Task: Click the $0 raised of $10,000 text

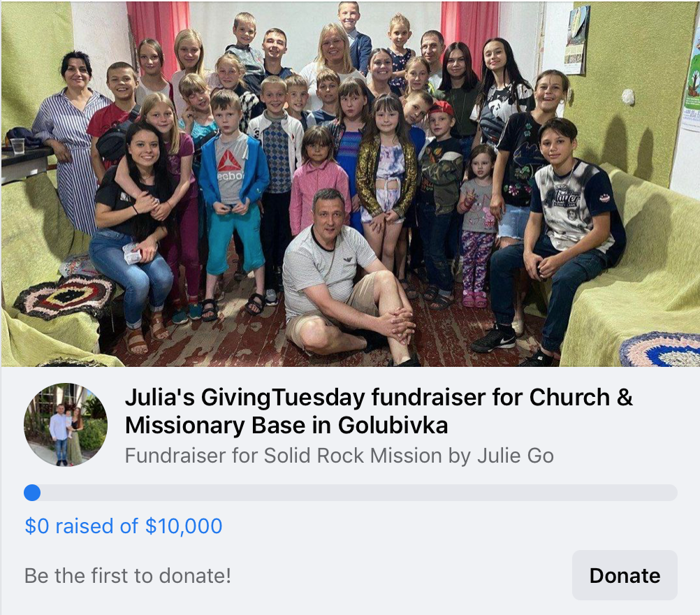Action: click(x=124, y=526)
